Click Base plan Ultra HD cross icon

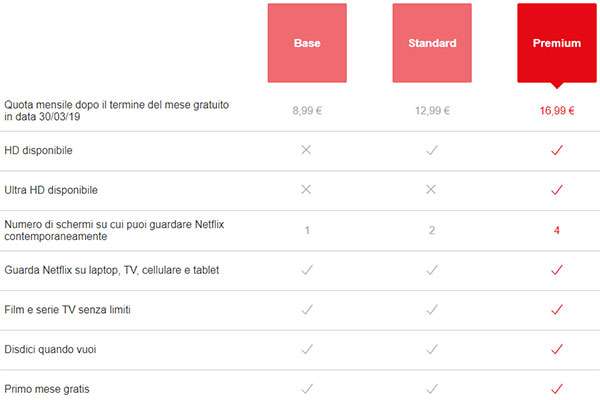[x=307, y=189]
